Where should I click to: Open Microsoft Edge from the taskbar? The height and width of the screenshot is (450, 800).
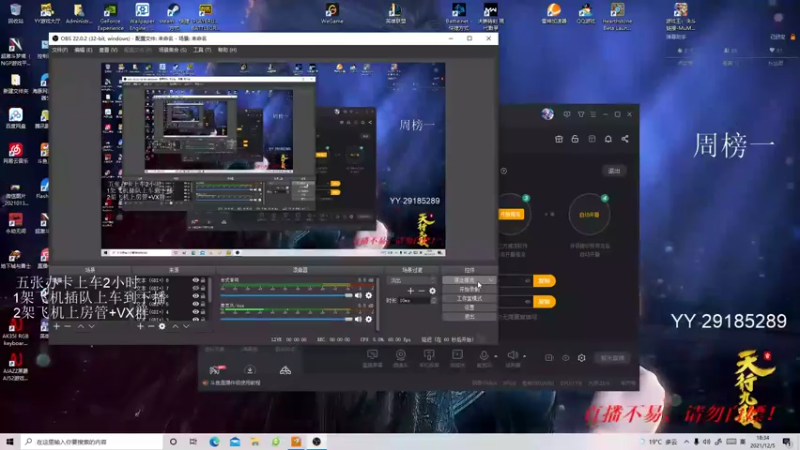click(214, 442)
